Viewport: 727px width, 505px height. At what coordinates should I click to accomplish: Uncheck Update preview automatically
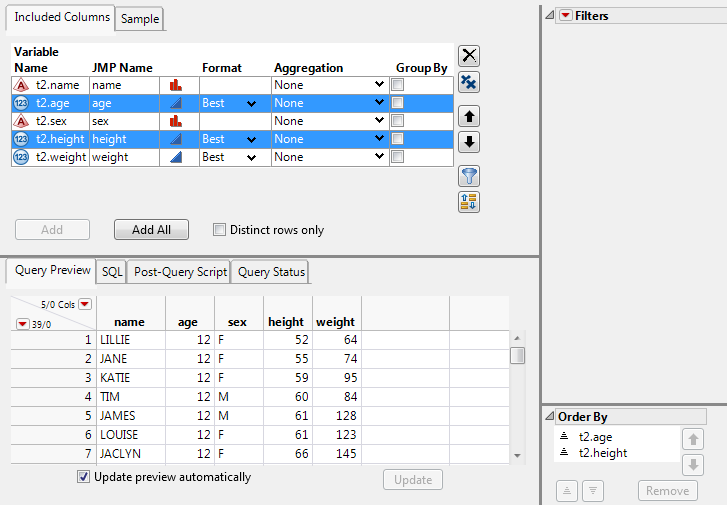83,477
